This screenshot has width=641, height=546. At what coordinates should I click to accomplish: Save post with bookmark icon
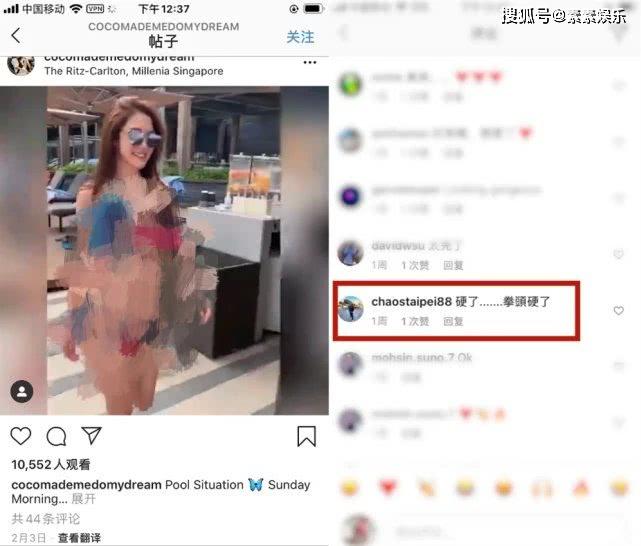click(x=307, y=436)
